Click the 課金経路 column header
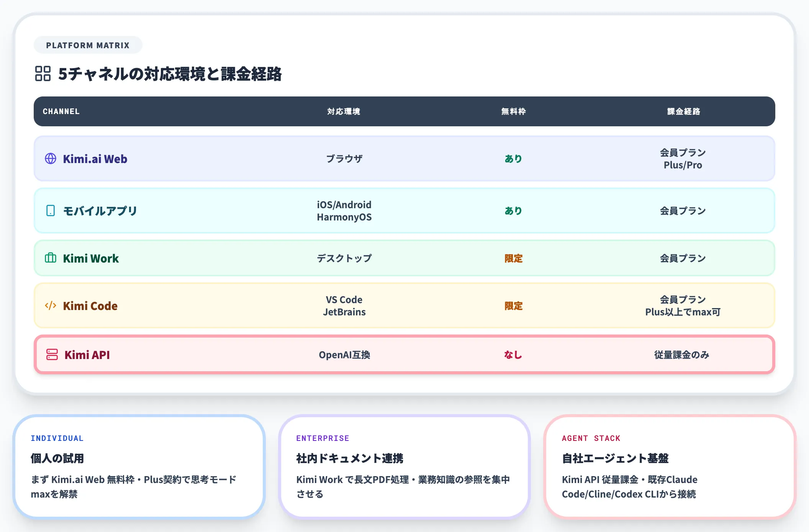The width and height of the screenshot is (809, 532). pos(684,111)
